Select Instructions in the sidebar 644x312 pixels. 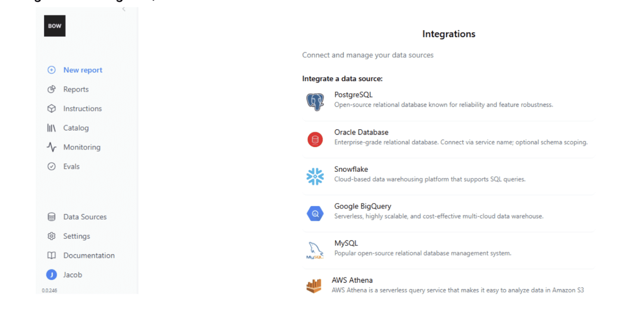(x=82, y=109)
